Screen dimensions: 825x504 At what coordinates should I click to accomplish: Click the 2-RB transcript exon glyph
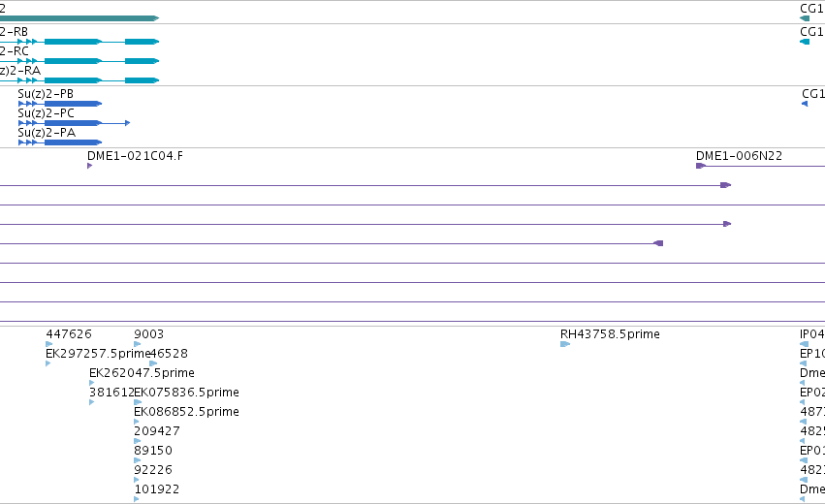click(x=79, y=42)
